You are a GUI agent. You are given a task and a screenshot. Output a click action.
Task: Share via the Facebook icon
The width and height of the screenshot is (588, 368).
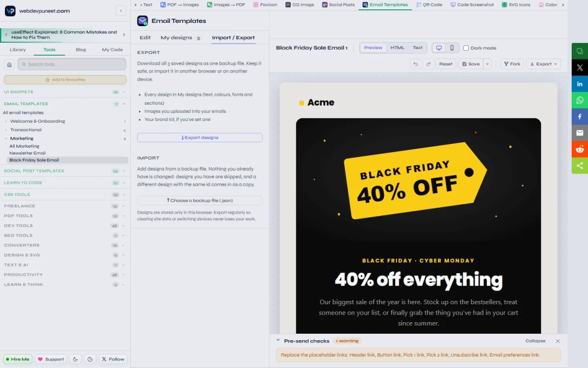coord(580,117)
